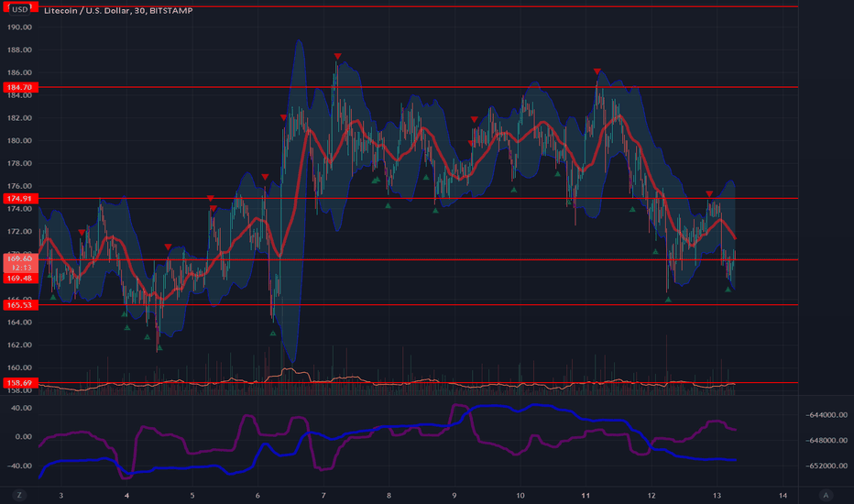Select the 184.70 horizontal line price label
This screenshot has height=504, width=854.
pyautogui.click(x=21, y=87)
